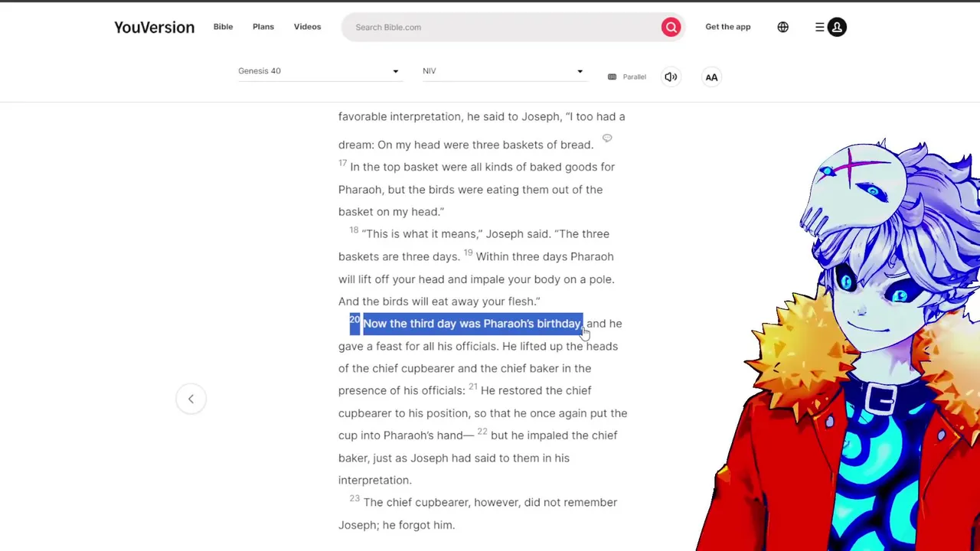Go to previous chapter arrow
This screenshot has width=980, height=551.
tap(191, 399)
